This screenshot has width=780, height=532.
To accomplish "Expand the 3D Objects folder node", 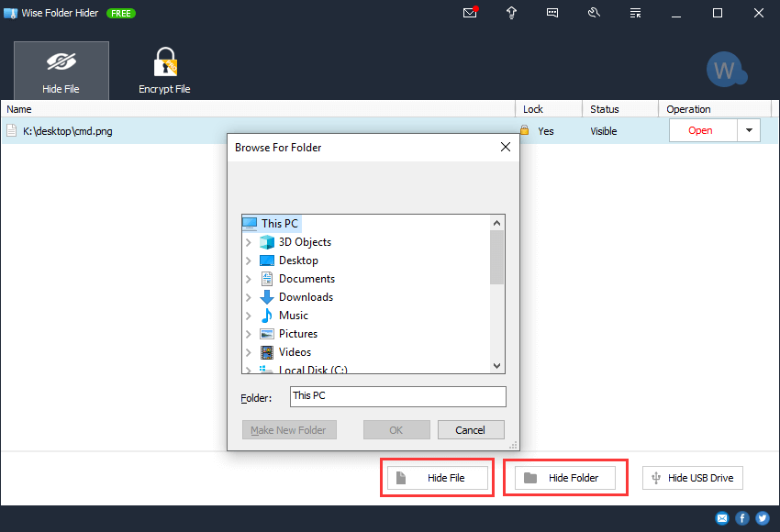I will [x=249, y=243].
